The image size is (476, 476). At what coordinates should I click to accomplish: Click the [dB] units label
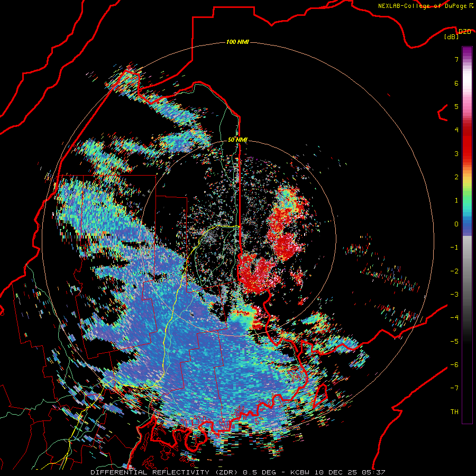point(452,37)
